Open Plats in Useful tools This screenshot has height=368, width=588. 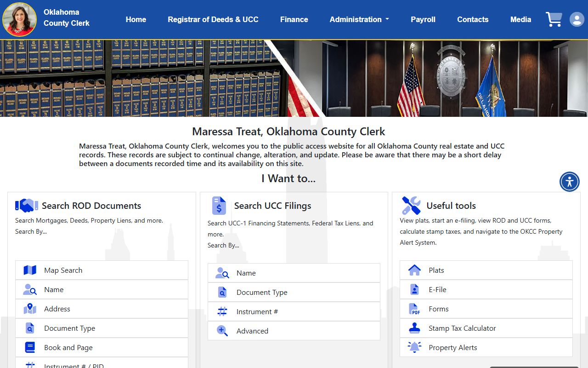point(486,270)
